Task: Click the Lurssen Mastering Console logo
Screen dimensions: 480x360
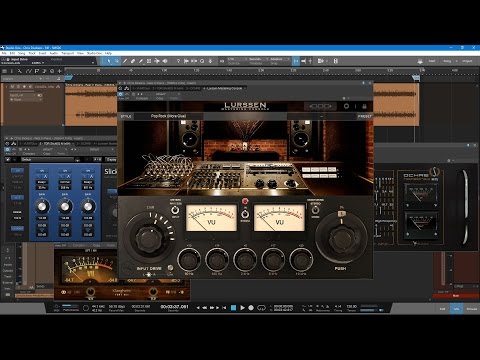Action: (x=245, y=106)
